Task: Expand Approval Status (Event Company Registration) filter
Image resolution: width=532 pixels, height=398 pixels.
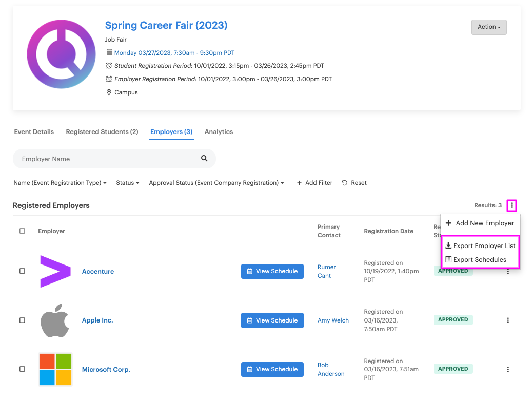Action: (216, 183)
